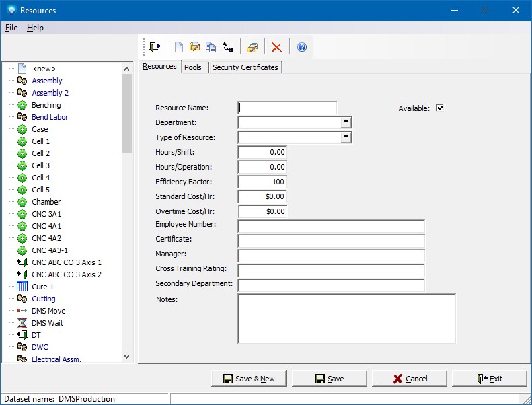532x405 pixels.
Task: Open the File menu
Action: pos(11,28)
